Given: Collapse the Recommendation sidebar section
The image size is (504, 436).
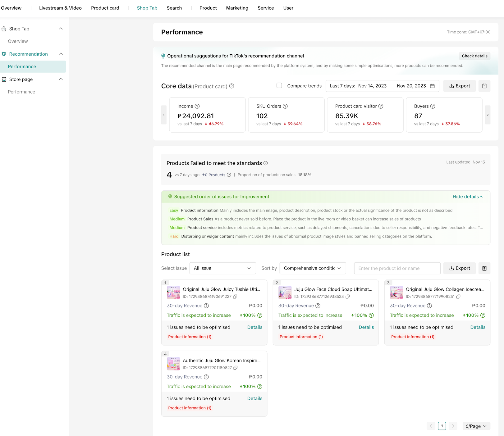Looking at the screenshot, I should pyautogui.click(x=61, y=54).
